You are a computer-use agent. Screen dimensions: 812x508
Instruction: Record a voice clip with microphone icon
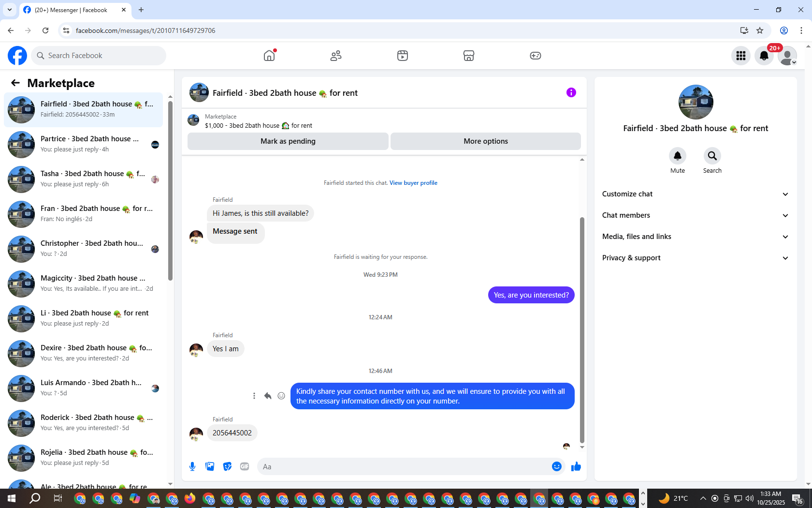tap(192, 466)
